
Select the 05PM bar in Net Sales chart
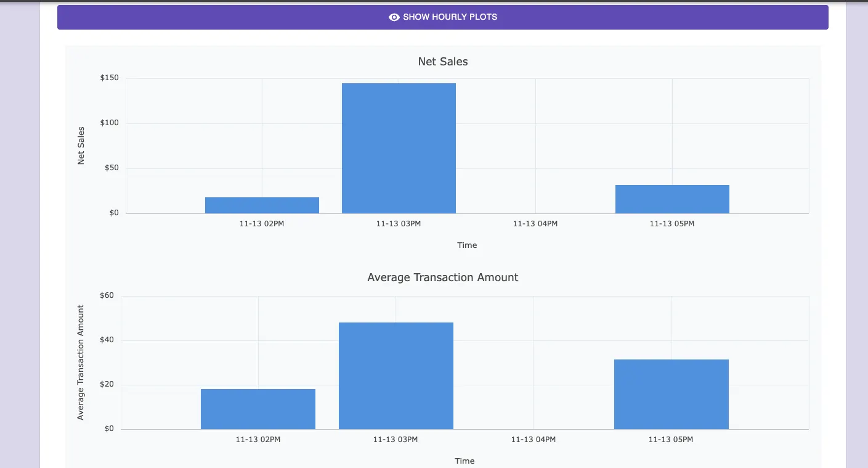pyautogui.click(x=672, y=199)
